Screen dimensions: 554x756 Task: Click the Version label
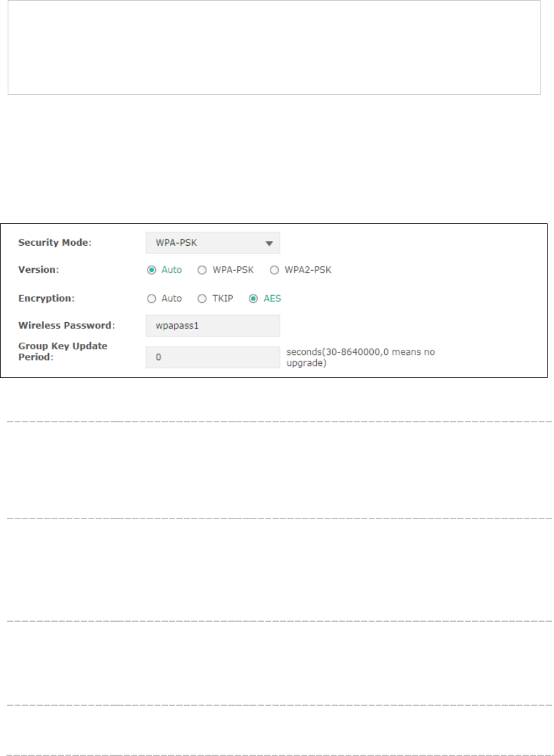pos(38,270)
